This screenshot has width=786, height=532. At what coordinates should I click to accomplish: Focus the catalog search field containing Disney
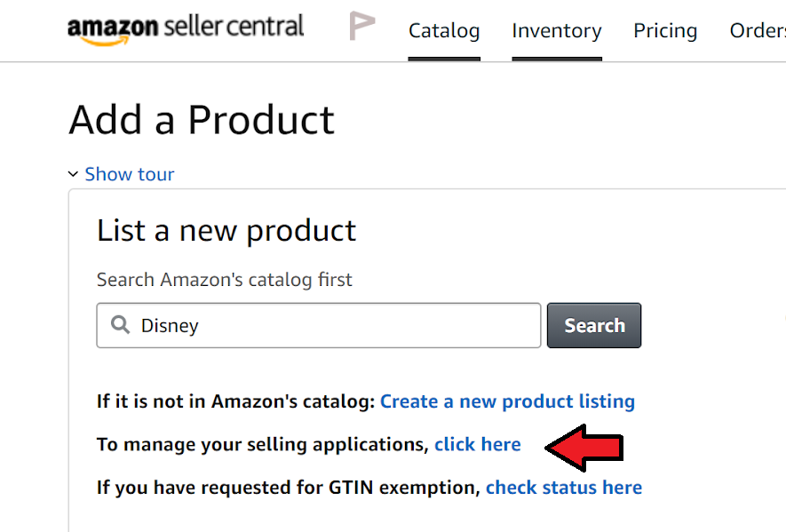pos(337,325)
